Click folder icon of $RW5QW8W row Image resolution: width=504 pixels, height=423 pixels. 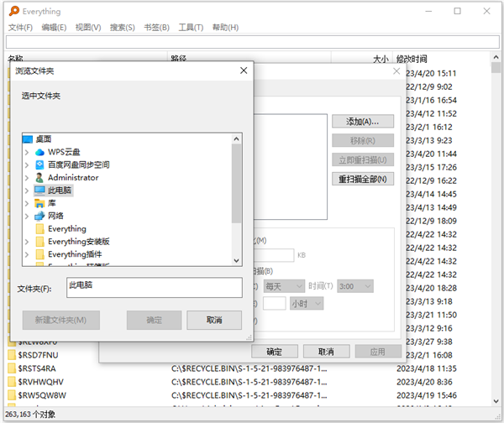coord(12,395)
